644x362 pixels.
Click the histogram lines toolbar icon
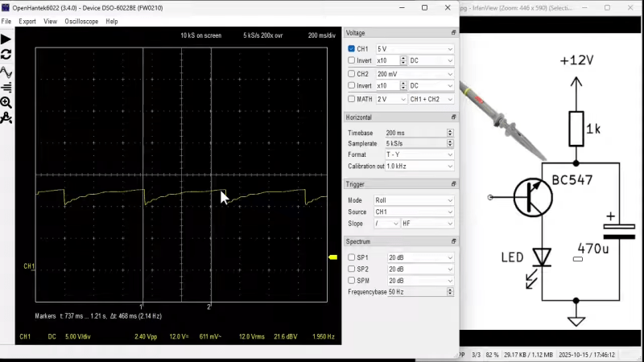pos(6,87)
